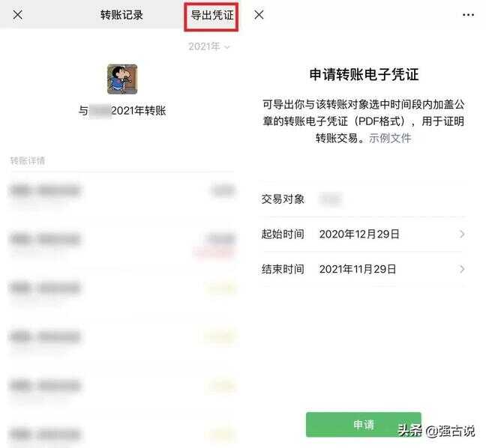Close the 申请转账电子凭证 page with X
Viewport: 486px width, 448px height.
click(259, 14)
